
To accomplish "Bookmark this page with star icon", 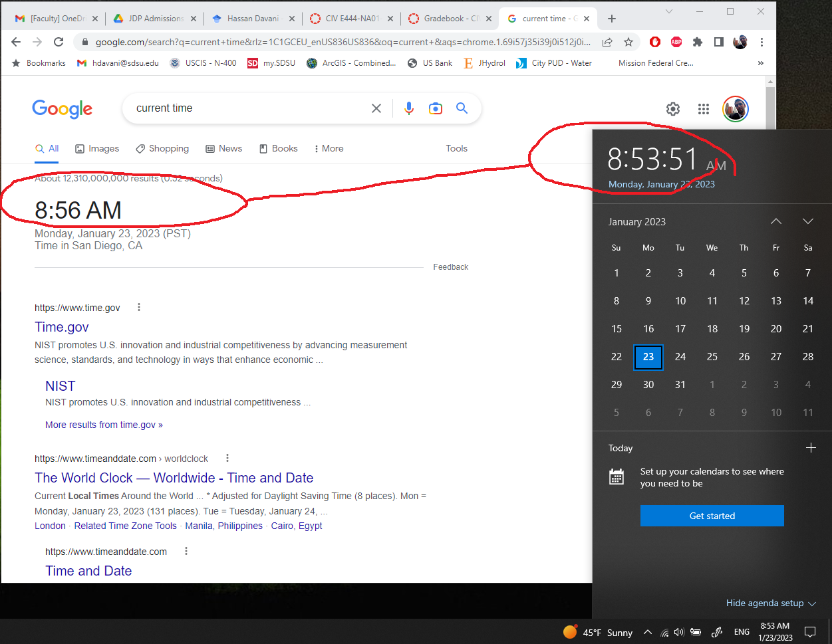I will pos(628,42).
